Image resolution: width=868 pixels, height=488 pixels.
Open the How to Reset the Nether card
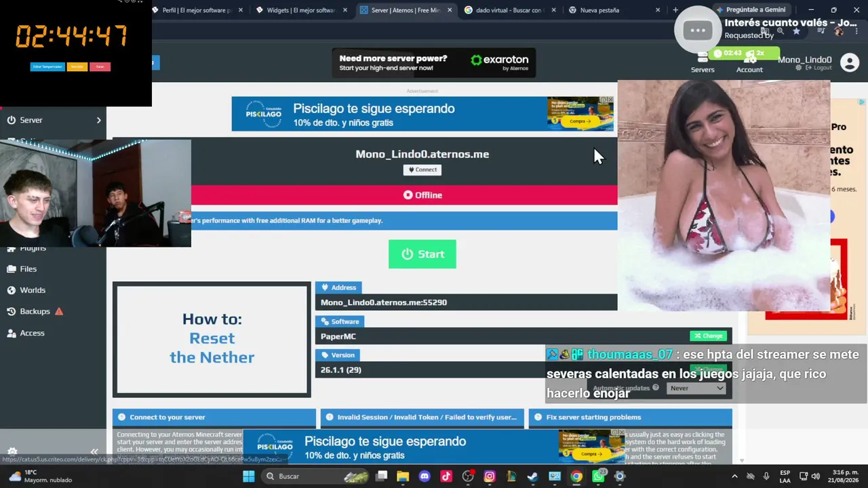tap(212, 339)
